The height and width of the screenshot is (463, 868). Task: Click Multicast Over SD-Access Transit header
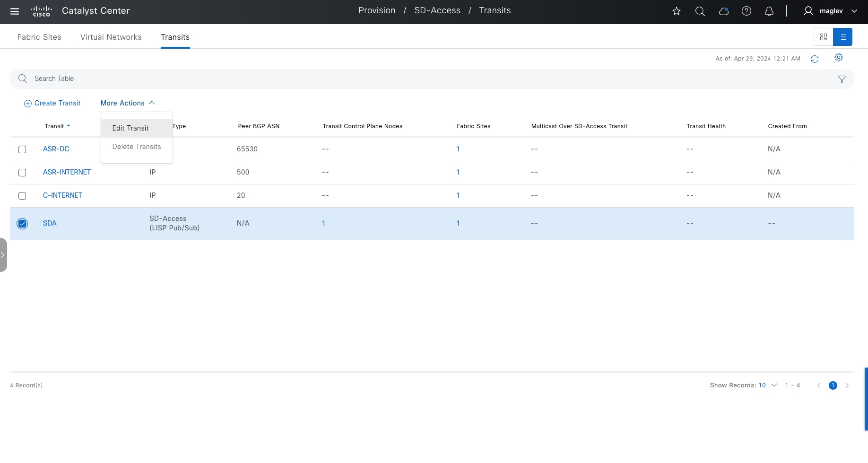pyautogui.click(x=579, y=126)
